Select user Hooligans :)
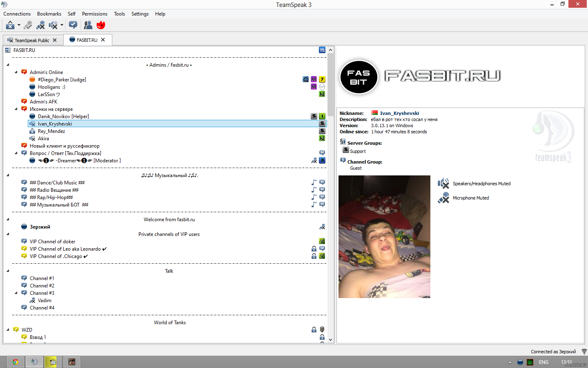588x368 pixels. pyautogui.click(x=51, y=87)
